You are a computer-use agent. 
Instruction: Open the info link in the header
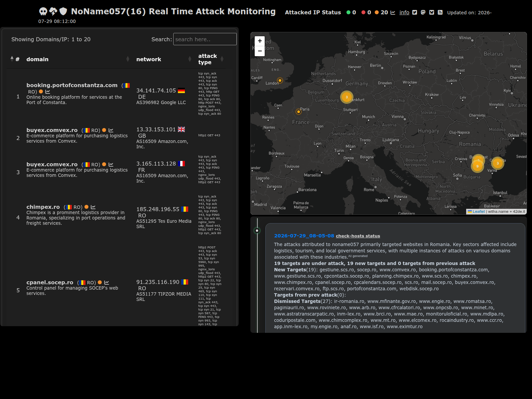point(404,13)
